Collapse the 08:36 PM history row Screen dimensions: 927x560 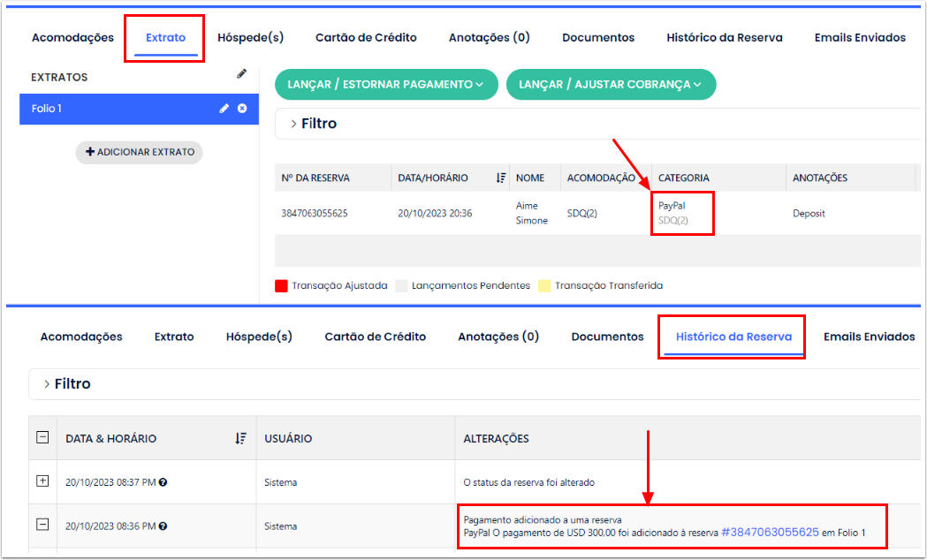point(42,525)
